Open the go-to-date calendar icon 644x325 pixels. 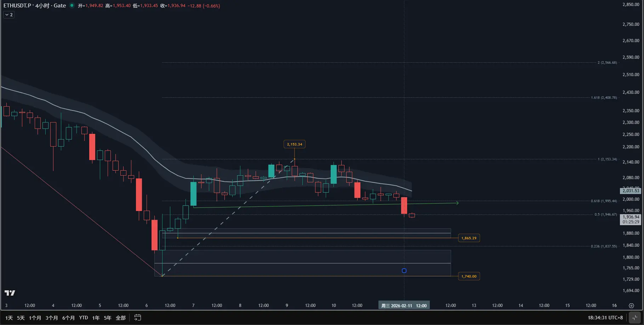click(x=138, y=318)
